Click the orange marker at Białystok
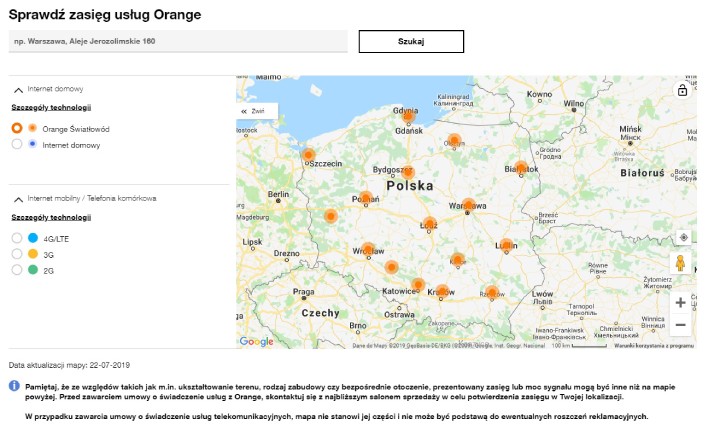The height and width of the screenshot is (430, 720). 520,167
